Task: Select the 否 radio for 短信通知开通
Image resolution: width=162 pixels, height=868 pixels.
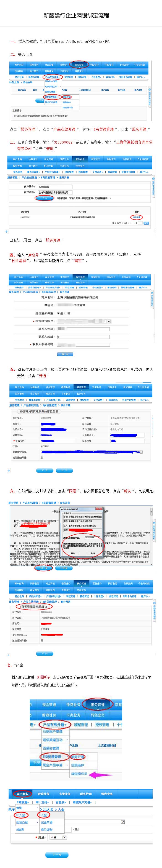Action: click(66, 313)
